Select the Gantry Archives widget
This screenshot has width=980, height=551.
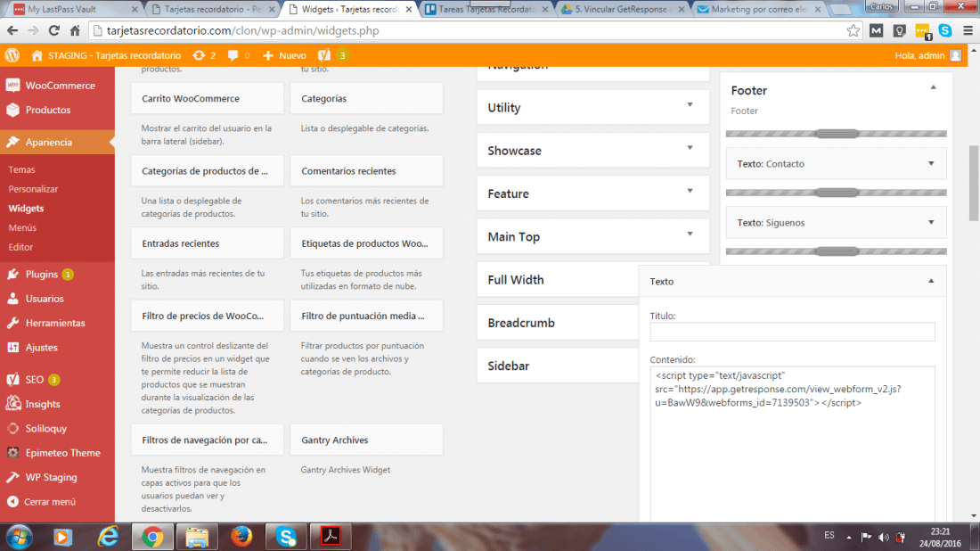(366, 440)
